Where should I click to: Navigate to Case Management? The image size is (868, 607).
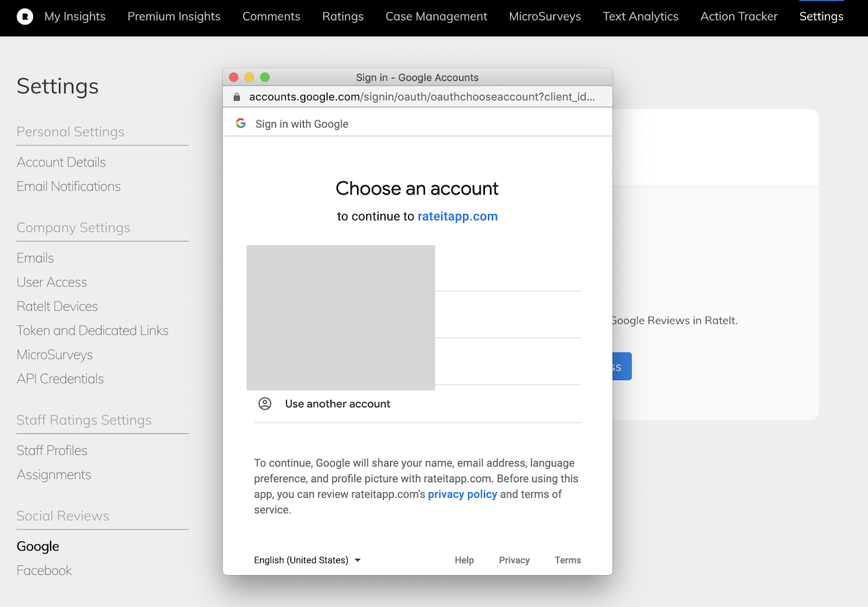[x=437, y=17]
